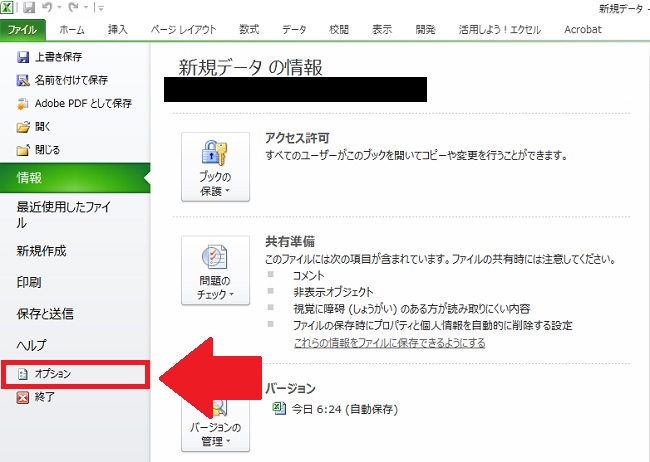Switch to the ホーム ribbon tab

72,30
